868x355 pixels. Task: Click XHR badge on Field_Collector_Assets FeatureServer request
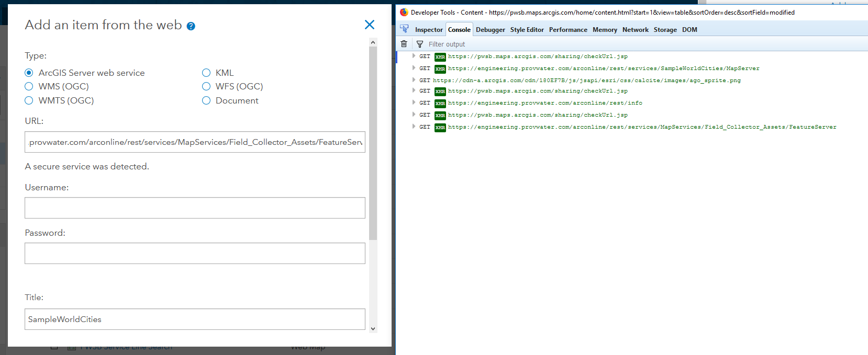(440, 127)
